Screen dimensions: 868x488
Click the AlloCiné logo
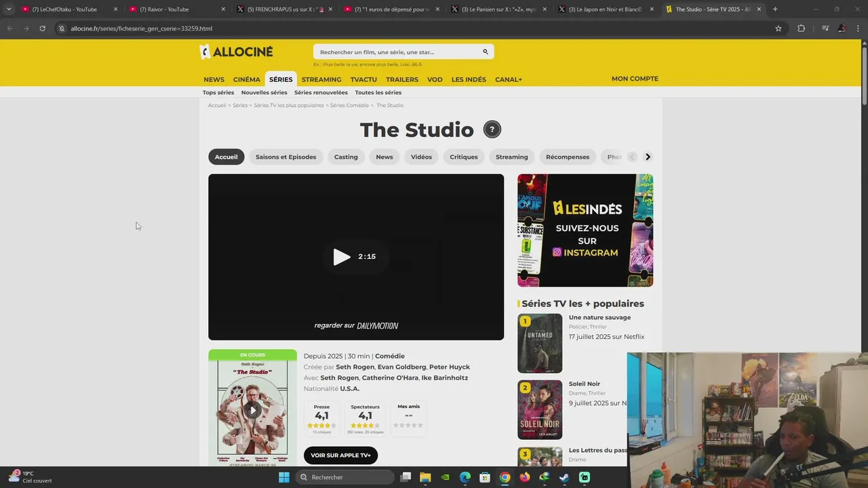[236, 52]
